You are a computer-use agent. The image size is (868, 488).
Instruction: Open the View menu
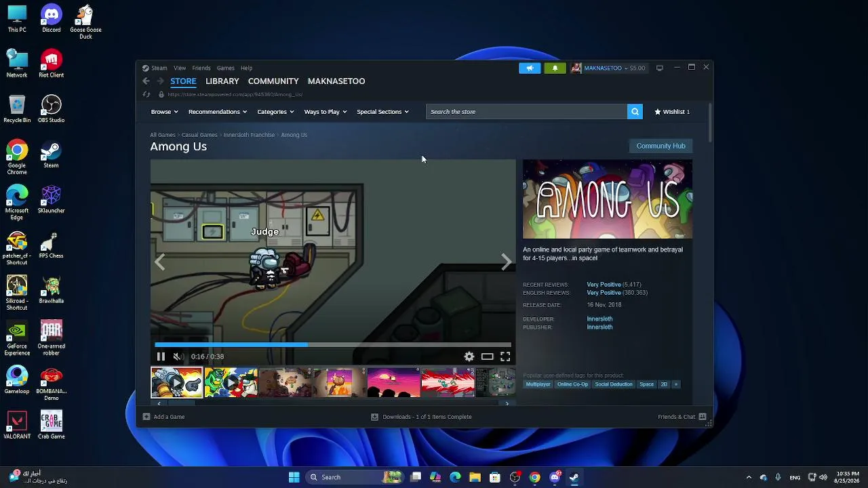[180, 68]
